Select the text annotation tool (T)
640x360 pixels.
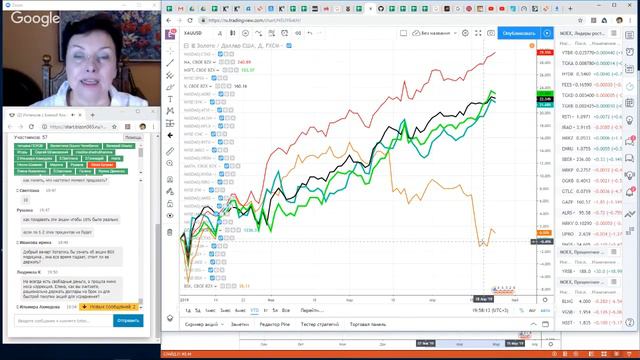pyautogui.click(x=170, y=99)
